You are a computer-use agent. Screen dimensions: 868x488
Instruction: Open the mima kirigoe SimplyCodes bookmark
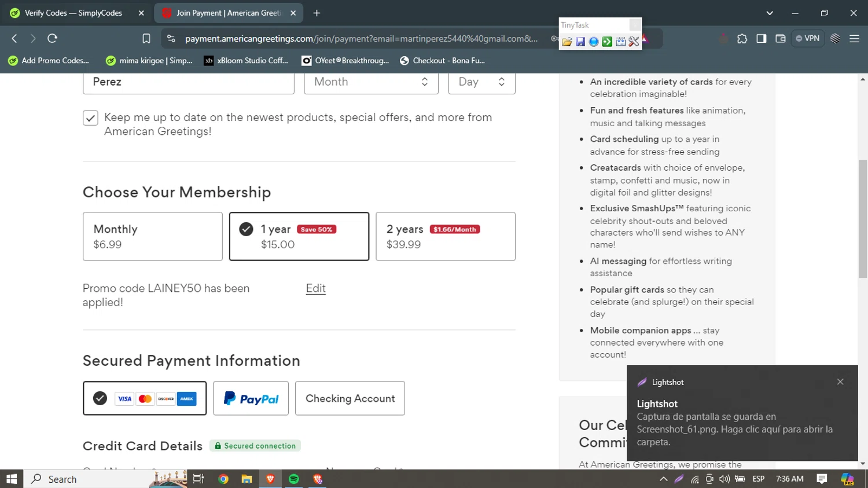(149, 60)
